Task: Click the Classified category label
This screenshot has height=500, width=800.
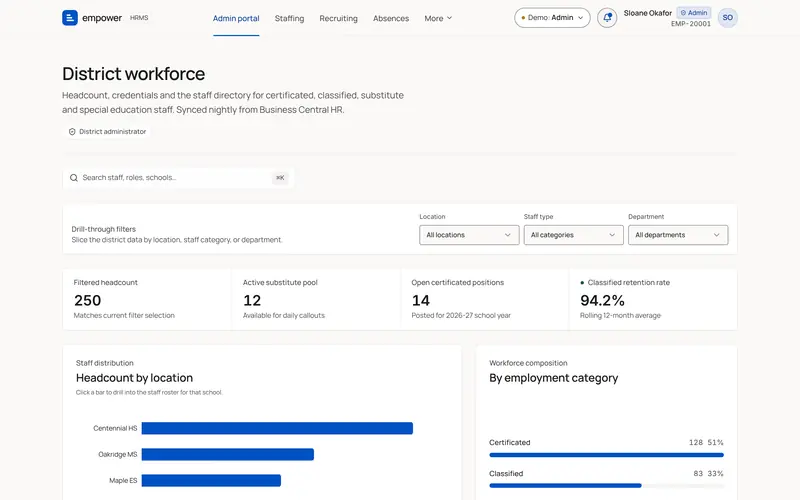Action: point(506,473)
